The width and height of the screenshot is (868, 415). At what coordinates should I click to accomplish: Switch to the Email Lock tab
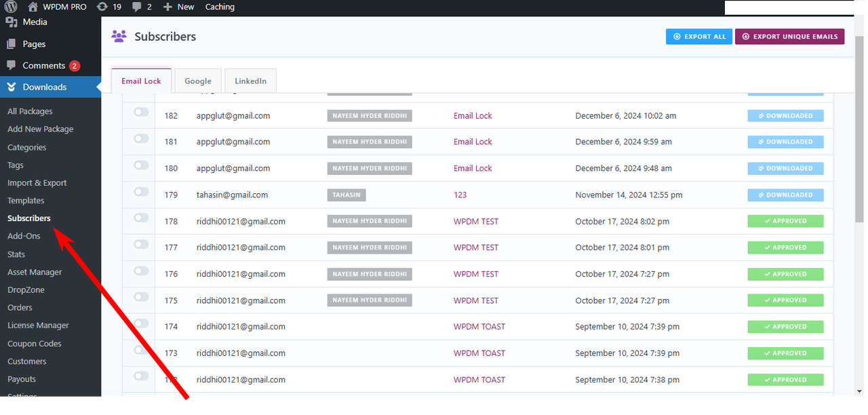(141, 81)
